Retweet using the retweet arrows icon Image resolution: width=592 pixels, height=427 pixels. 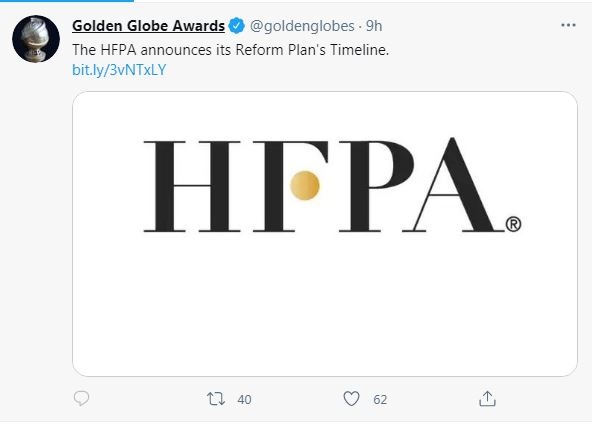click(x=216, y=399)
